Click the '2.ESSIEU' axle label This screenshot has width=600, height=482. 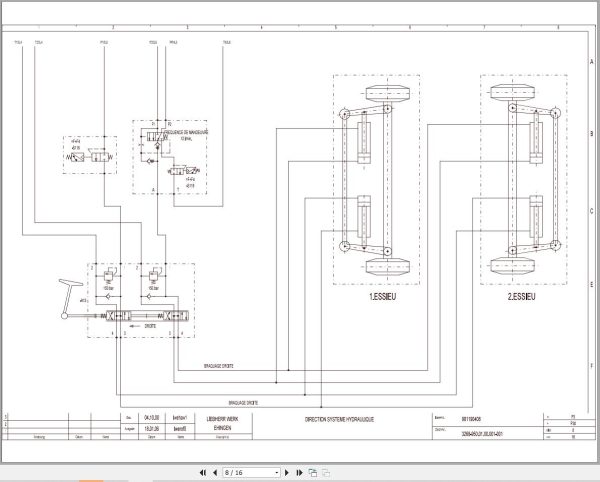tap(522, 296)
